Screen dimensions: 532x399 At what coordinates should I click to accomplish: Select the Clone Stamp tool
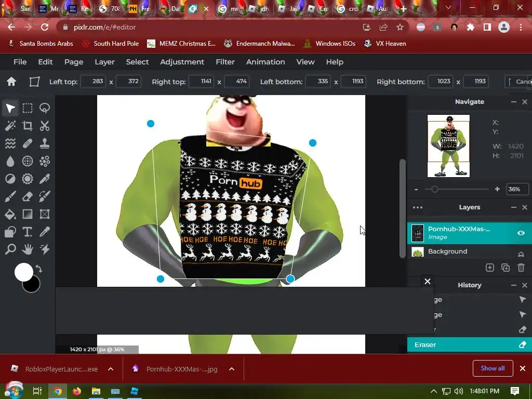(x=45, y=143)
